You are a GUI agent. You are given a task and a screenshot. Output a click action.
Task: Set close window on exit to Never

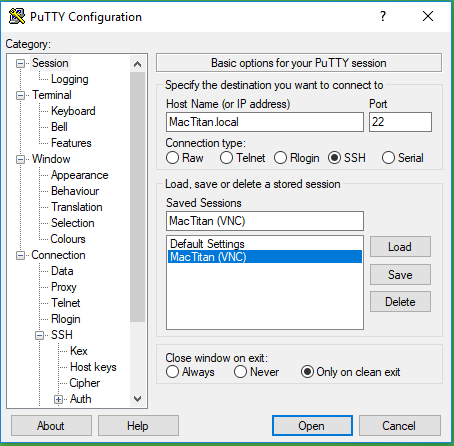(240, 372)
